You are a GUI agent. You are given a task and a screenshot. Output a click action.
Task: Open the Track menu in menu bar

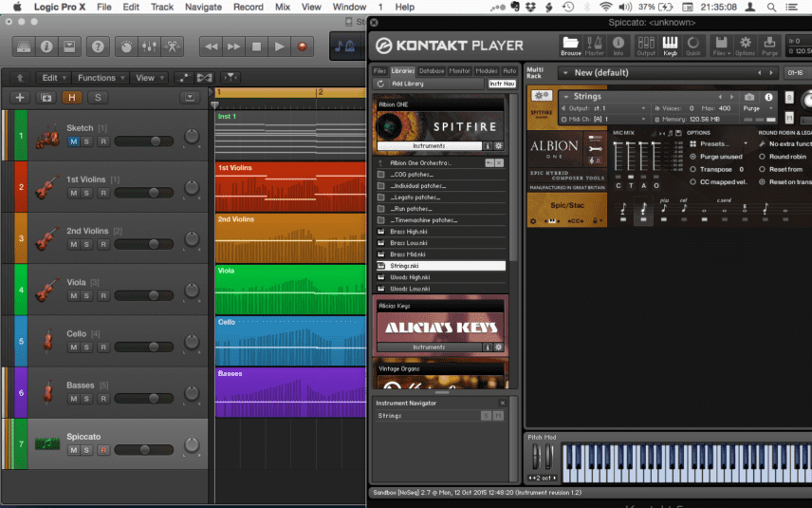[x=162, y=7]
